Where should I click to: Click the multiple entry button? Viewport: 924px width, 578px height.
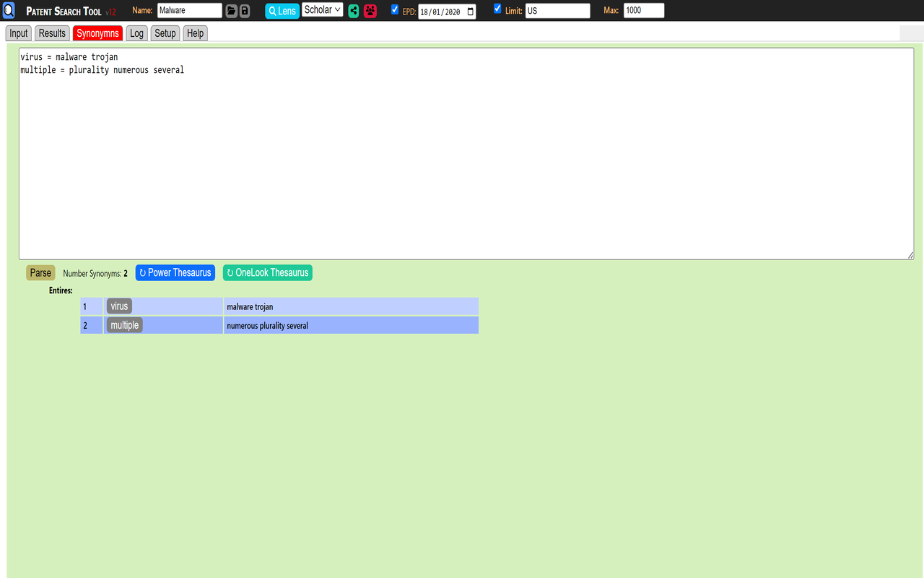click(125, 325)
